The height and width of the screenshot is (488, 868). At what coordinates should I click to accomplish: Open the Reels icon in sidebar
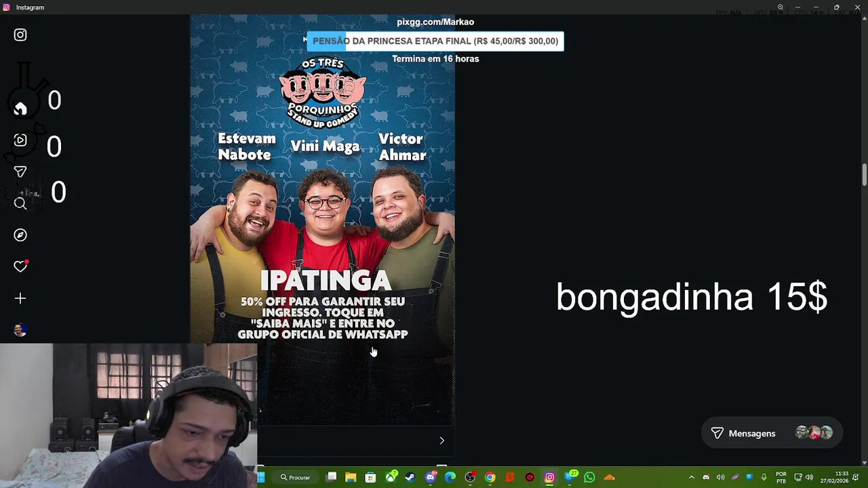pyautogui.click(x=20, y=140)
